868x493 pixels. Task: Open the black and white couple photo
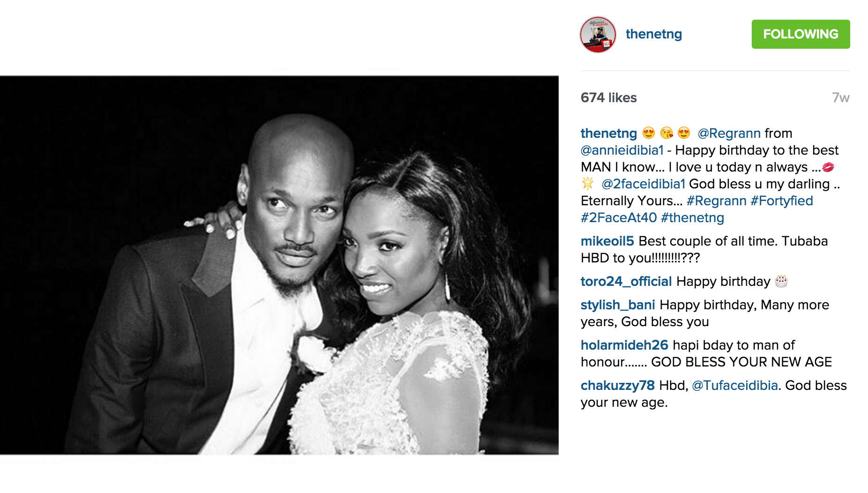279,265
